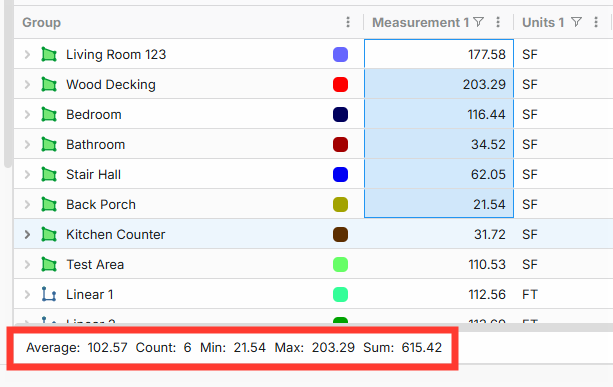Sort by the Measurement 1 column header

[420, 22]
